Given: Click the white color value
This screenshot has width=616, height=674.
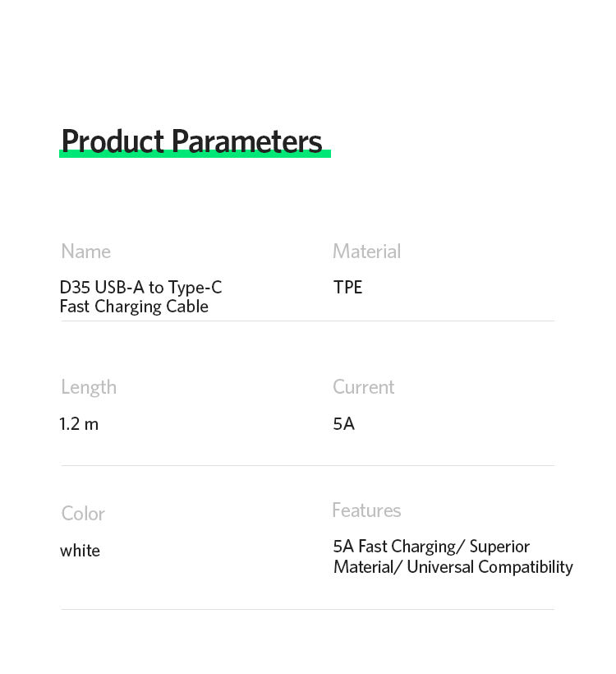Looking at the screenshot, I should [x=80, y=551].
